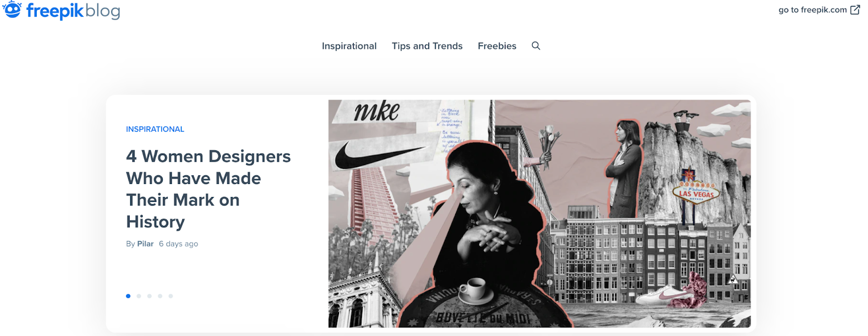The height and width of the screenshot is (336, 868).
Task: Jump to the third carousel slide dot
Action: 149,296
